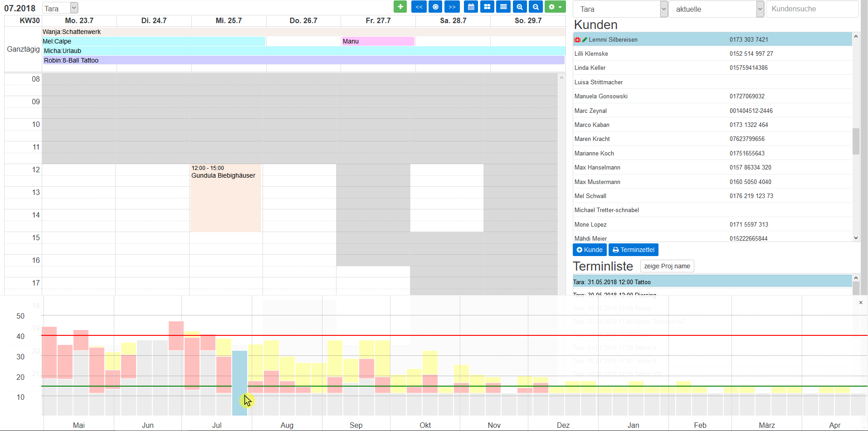Select customer Marc Zeynal
868x431 pixels.
pos(712,111)
